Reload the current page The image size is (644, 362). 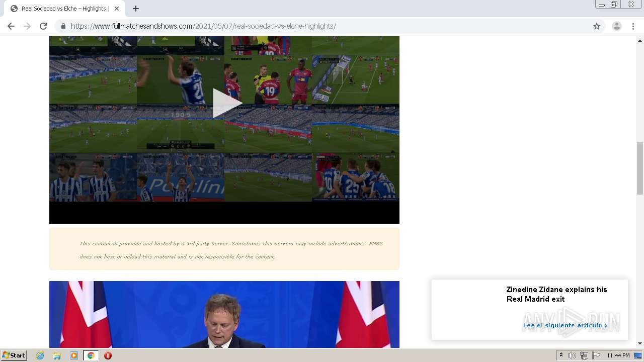point(43,26)
